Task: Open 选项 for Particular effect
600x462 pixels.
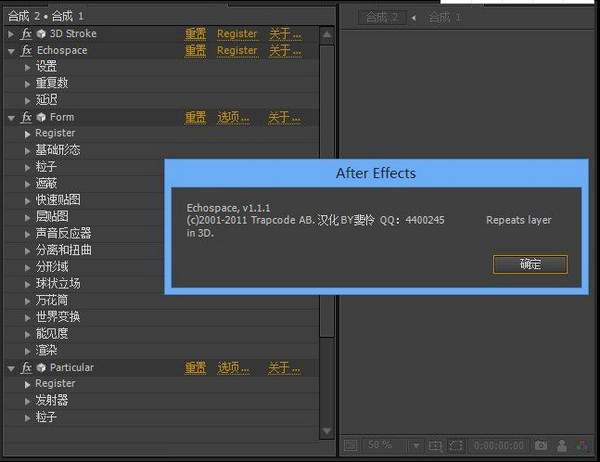Action: click(233, 367)
